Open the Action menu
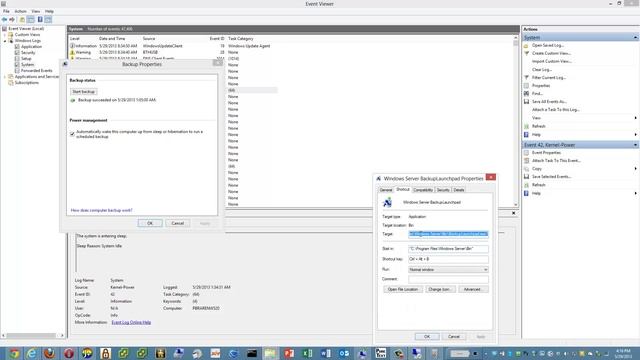This screenshot has width=640, height=360. [20, 11]
